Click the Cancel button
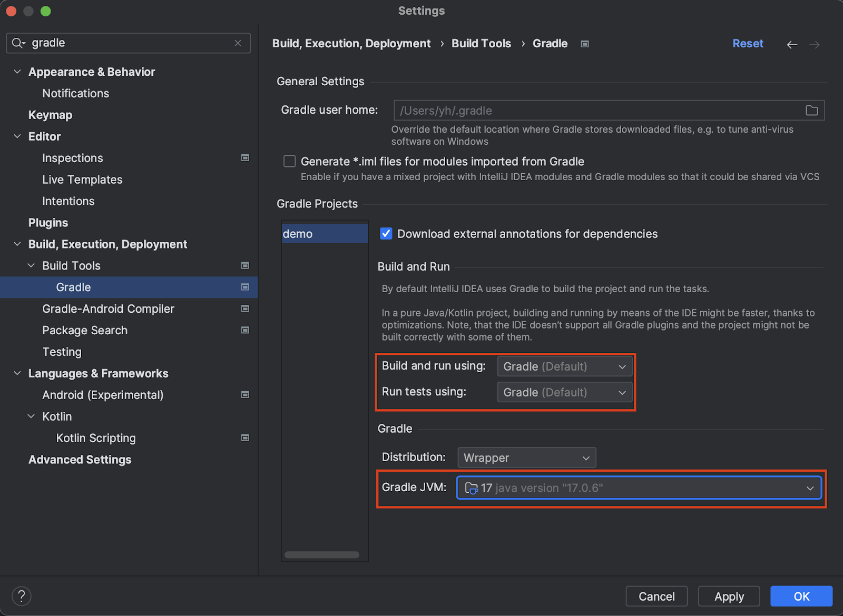The width and height of the screenshot is (843, 616). tap(656, 597)
